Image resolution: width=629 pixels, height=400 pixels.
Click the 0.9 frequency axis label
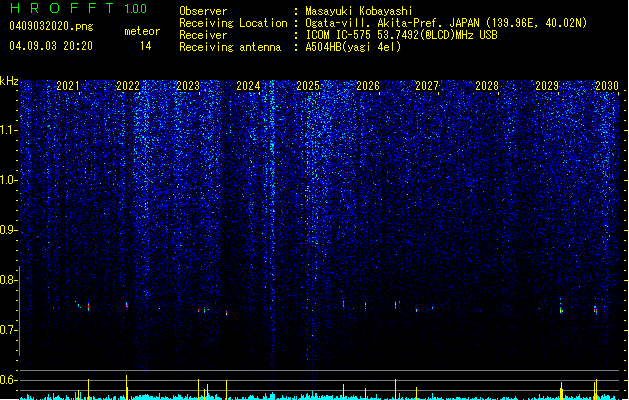9,230
